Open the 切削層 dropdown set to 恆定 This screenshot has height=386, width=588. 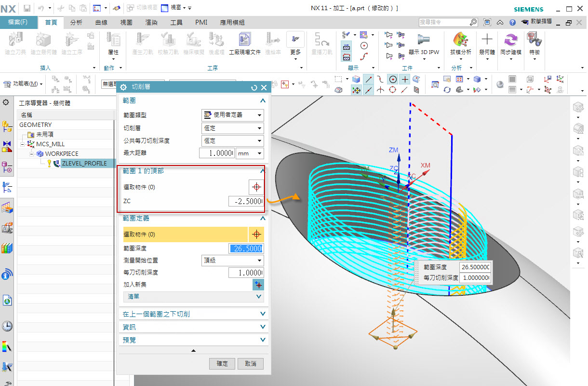pos(232,128)
